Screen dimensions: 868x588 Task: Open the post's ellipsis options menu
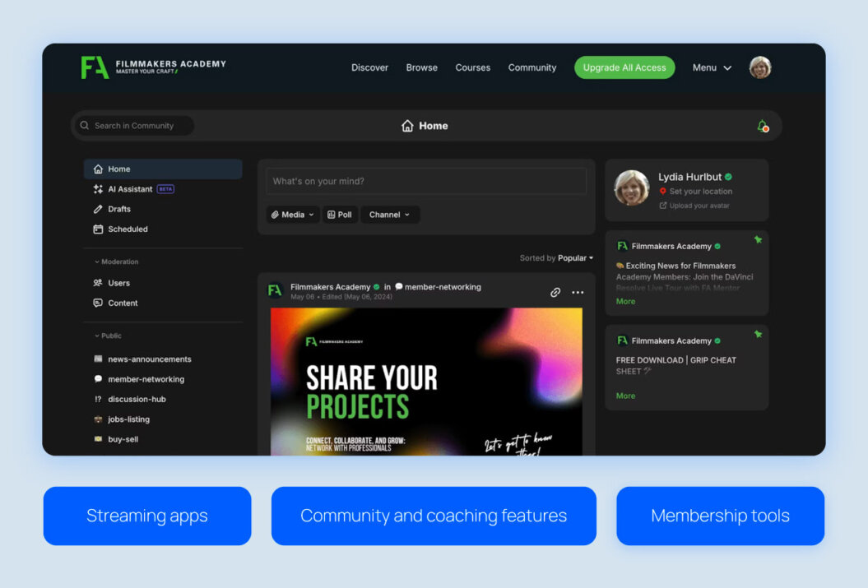(578, 292)
